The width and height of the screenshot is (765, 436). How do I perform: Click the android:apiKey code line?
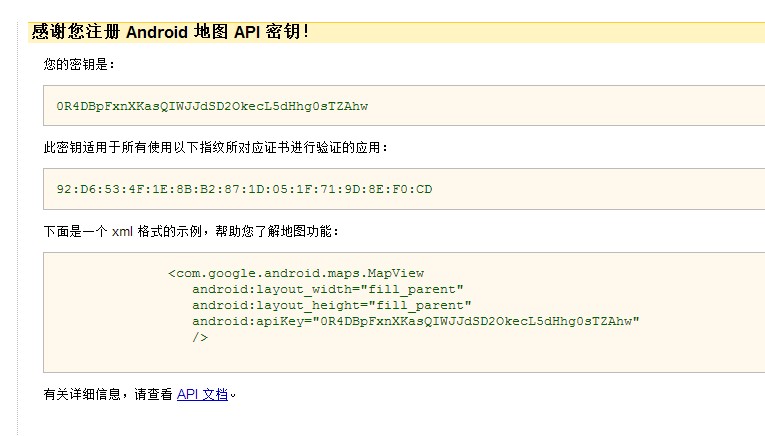click(x=416, y=321)
